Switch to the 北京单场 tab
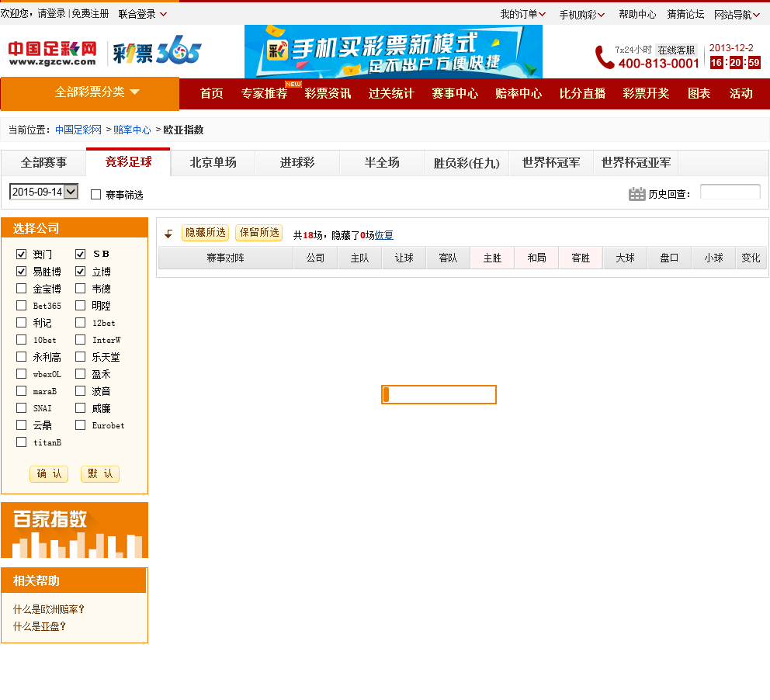770x700 pixels. [x=213, y=163]
